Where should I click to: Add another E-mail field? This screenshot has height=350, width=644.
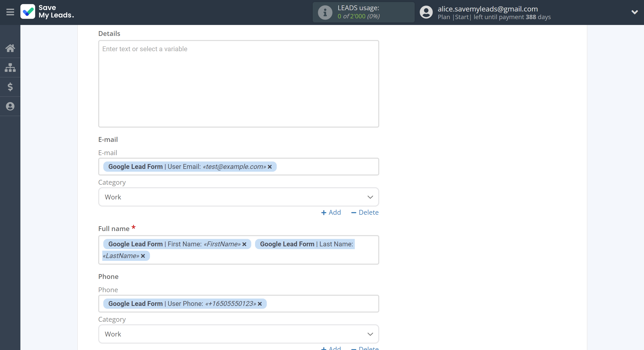click(331, 212)
